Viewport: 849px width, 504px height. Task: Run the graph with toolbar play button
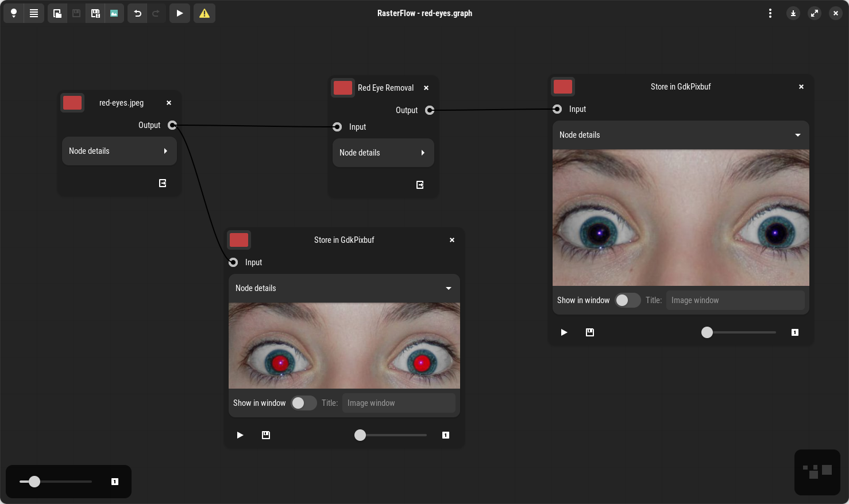coord(180,13)
